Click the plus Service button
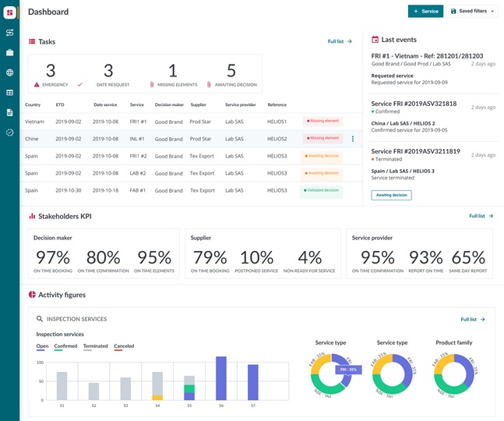Image resolution: width=504 pixels, height=421 pixels. (x=425, y=11)
